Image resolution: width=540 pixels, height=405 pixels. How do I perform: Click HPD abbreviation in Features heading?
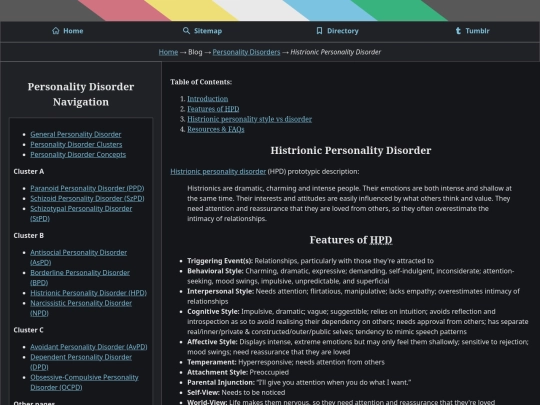tap(381, 240)
